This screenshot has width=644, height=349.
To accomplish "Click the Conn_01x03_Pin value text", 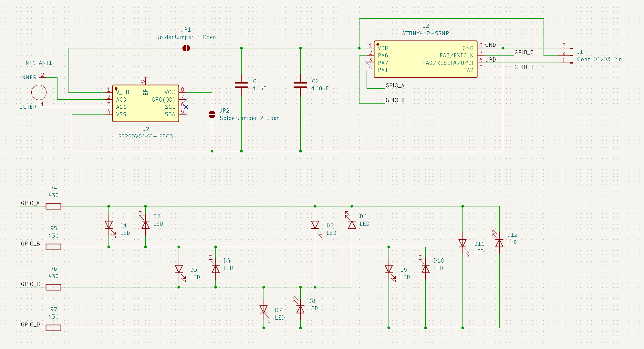I will pyautogui.click(x=599, y=59).
